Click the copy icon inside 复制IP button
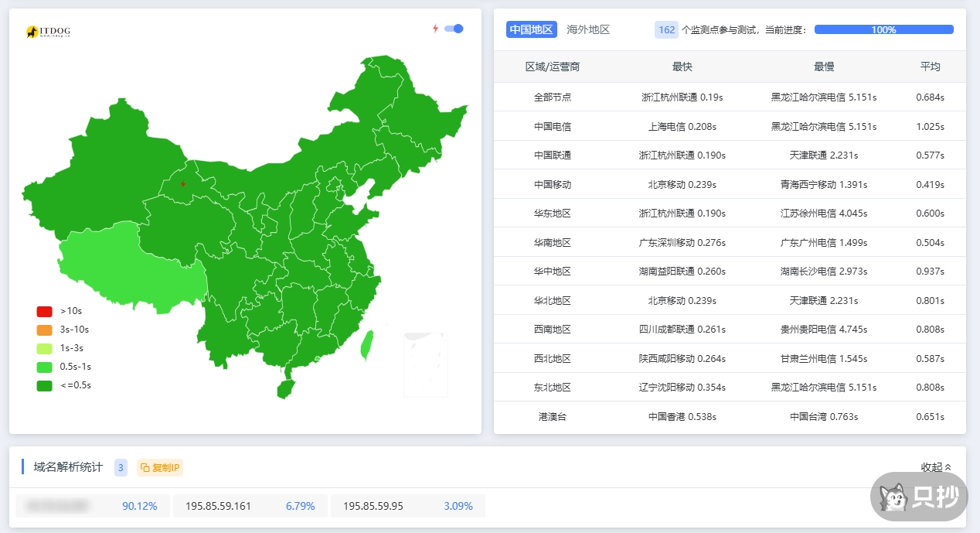The width and height of the screenshot is (980, 533). tap(145, 467)
